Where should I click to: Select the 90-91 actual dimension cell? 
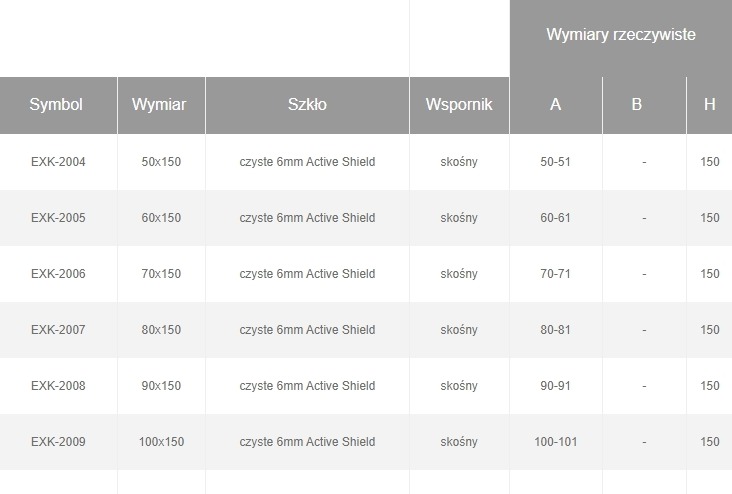click(555, 386)
